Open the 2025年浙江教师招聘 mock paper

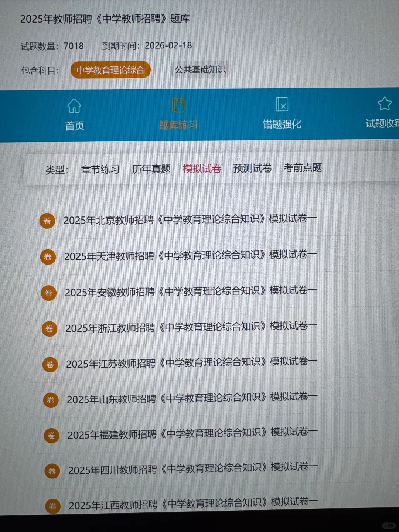[x=191, y=328]
